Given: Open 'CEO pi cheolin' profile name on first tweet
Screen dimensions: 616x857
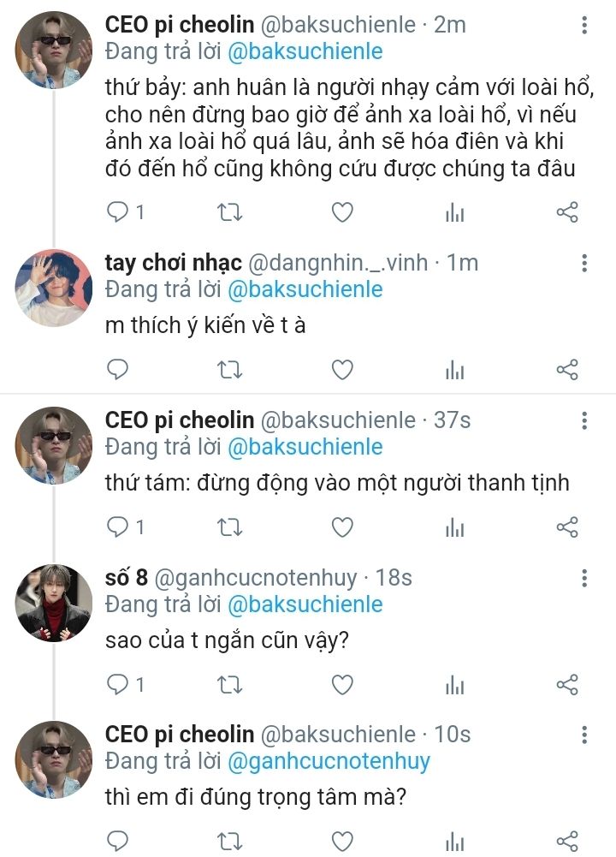Looking at the screenshot, I should coord(180,25).
